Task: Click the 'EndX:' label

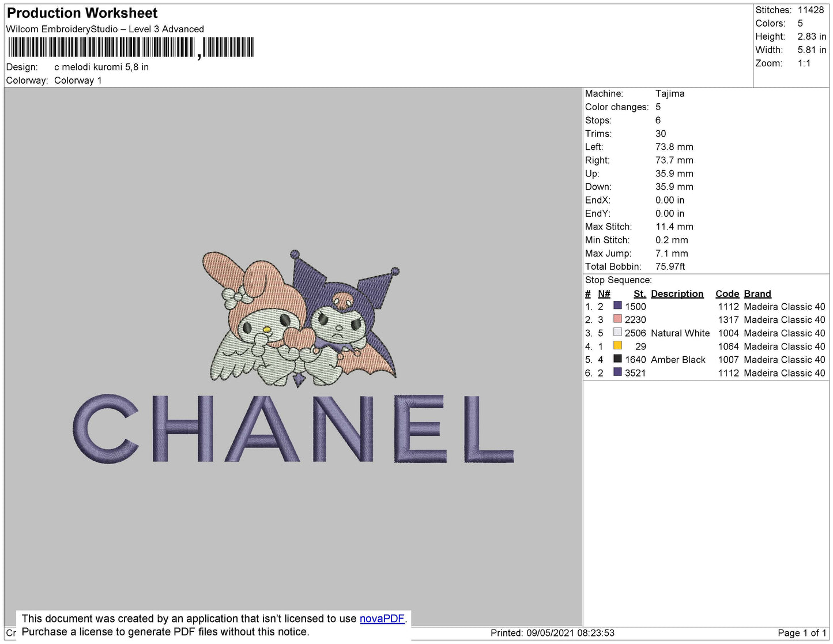Action: pyautogui.click(x=598, y=200)
